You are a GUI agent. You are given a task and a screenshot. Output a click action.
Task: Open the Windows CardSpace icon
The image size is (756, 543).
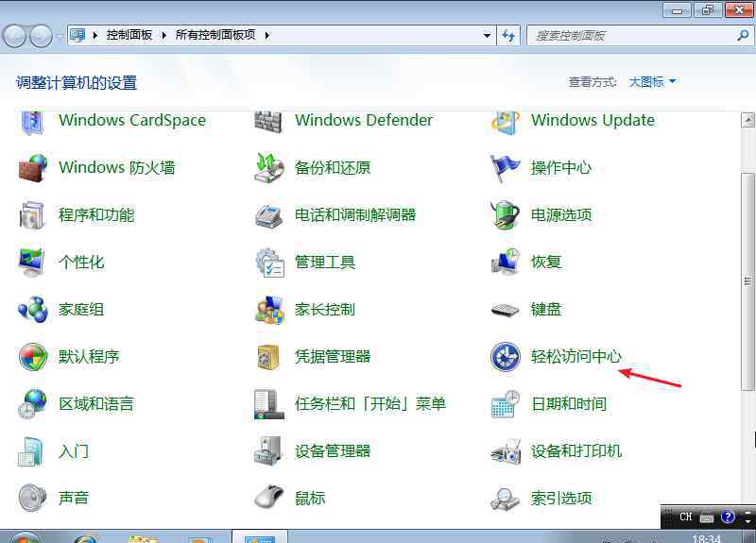tap(32, 123)
